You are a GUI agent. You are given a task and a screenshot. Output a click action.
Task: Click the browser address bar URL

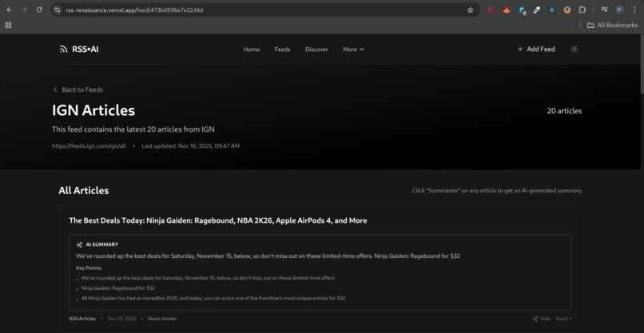pyautogui.click(x=134, y=10)
